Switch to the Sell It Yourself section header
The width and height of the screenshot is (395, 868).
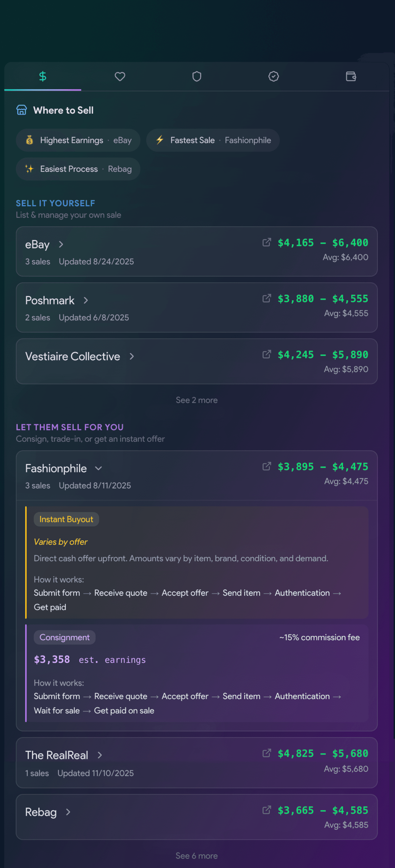coord(55,203)
